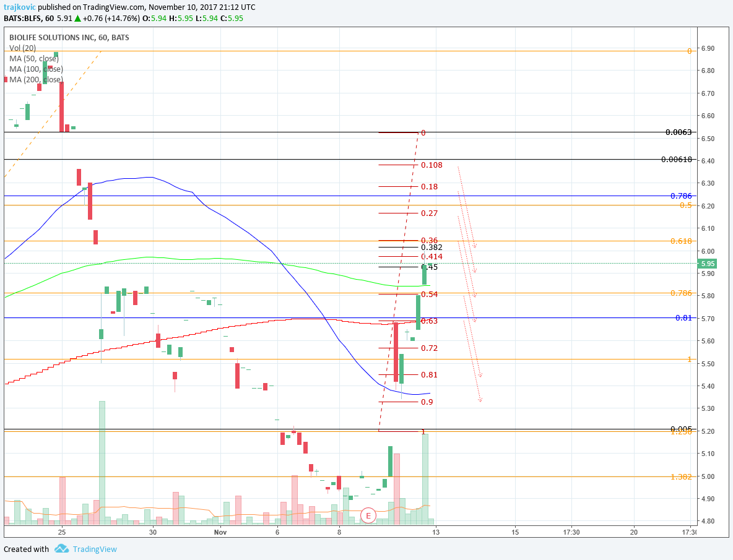Click the red Fibonacci 0.18 level label

pos(430,187)
